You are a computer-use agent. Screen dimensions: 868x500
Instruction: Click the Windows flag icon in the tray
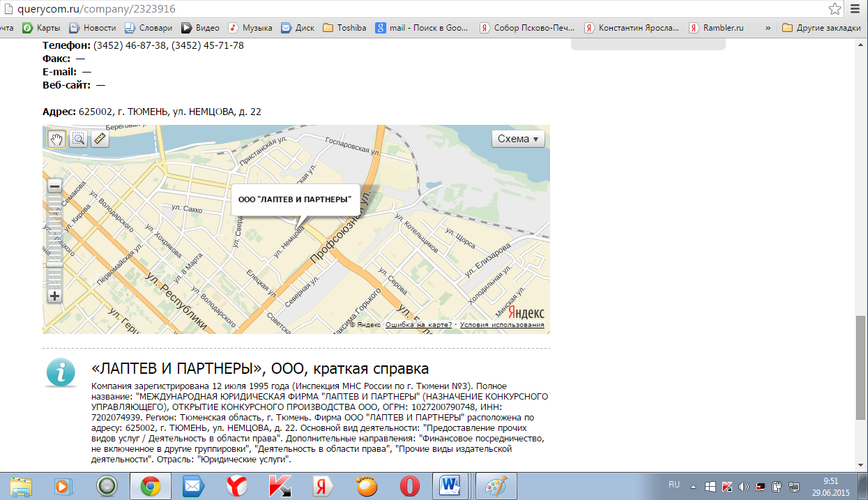click(x=710, y=486)
